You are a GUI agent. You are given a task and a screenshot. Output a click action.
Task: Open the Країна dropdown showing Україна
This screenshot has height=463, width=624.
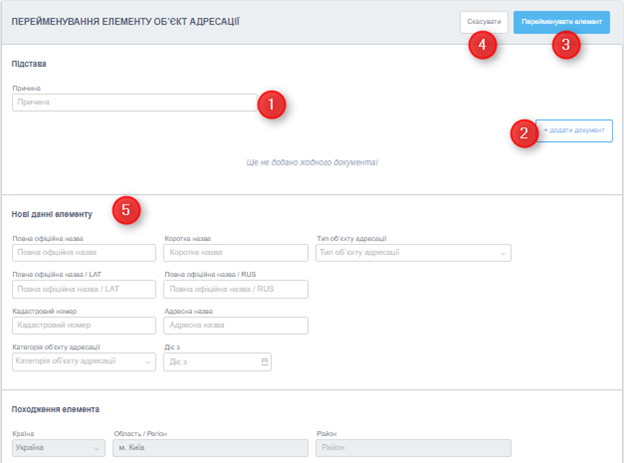pyautogui.click(x=58, y=449)
